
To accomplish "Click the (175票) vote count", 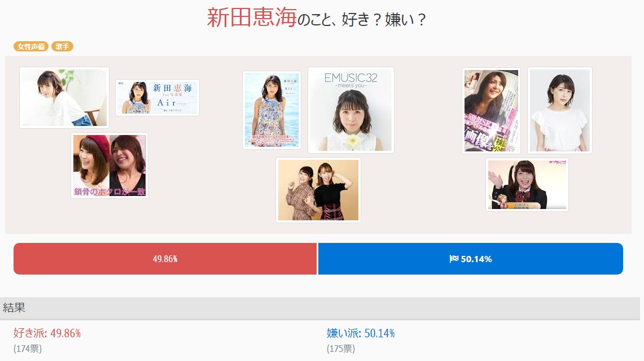I will 341,349.
